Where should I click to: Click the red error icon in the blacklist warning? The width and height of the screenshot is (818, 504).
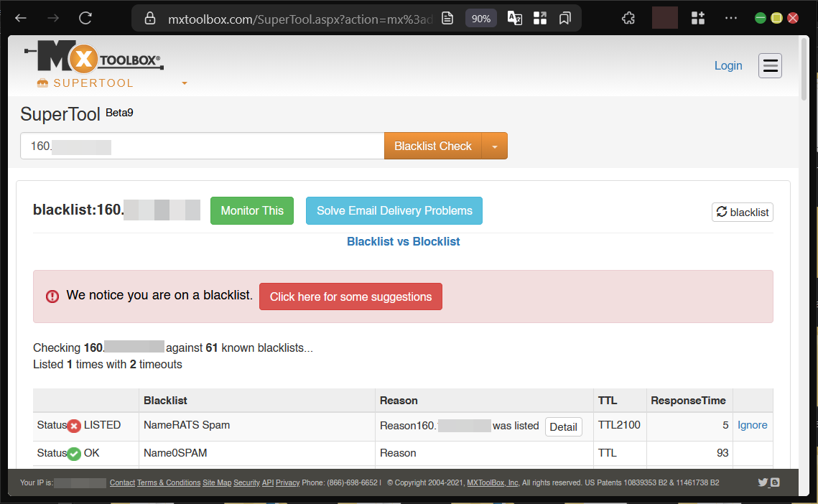(52, 296)
